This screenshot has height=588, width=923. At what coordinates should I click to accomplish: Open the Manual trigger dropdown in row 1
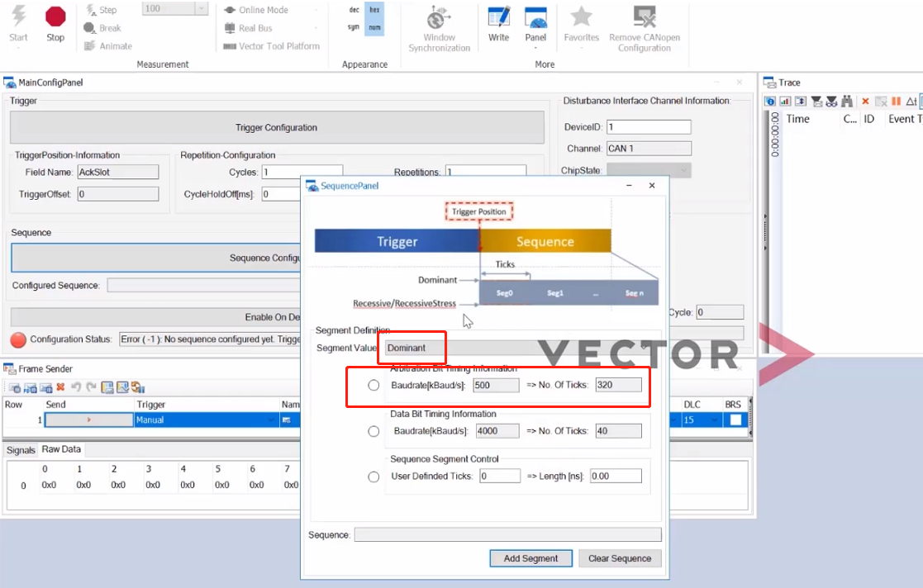271,420
